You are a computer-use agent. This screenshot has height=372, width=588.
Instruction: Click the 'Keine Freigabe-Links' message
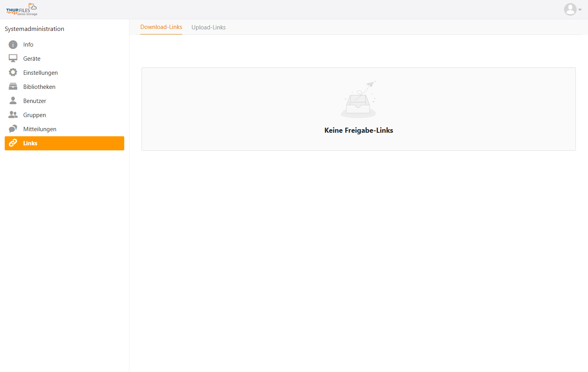click(x=359, y=130)
